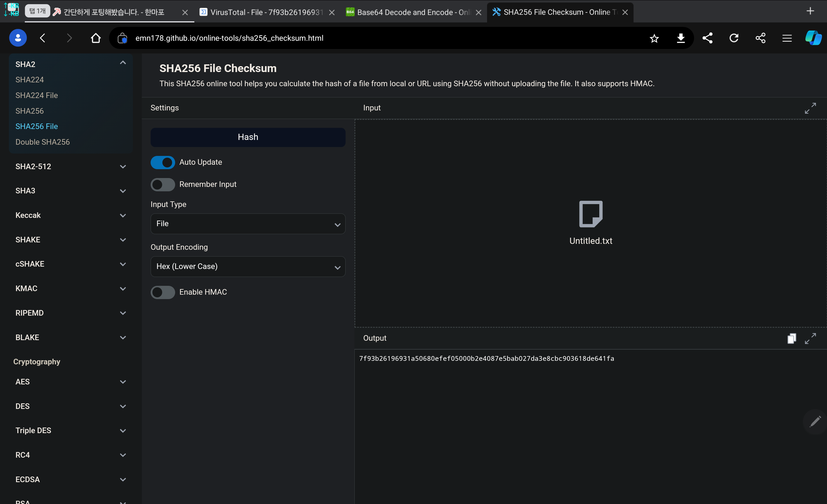Toggle the Auto Update switch on

click(x=162, y=162)
